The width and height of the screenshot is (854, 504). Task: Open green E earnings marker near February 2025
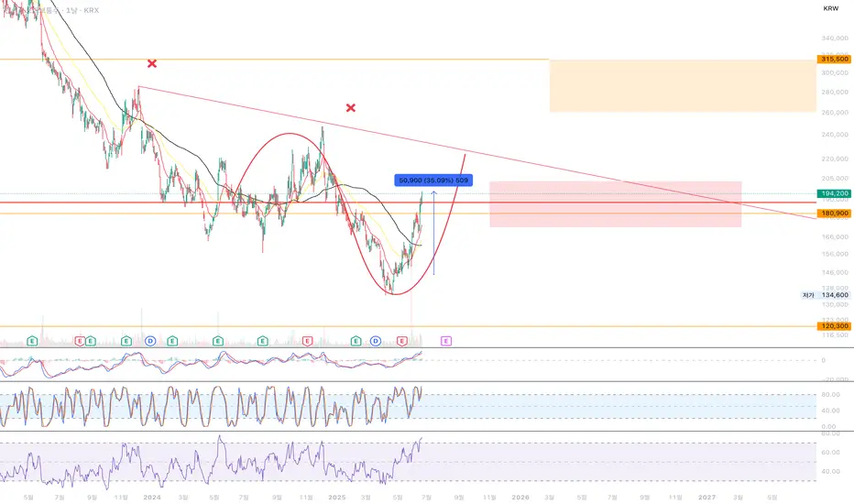pos(356,341)
